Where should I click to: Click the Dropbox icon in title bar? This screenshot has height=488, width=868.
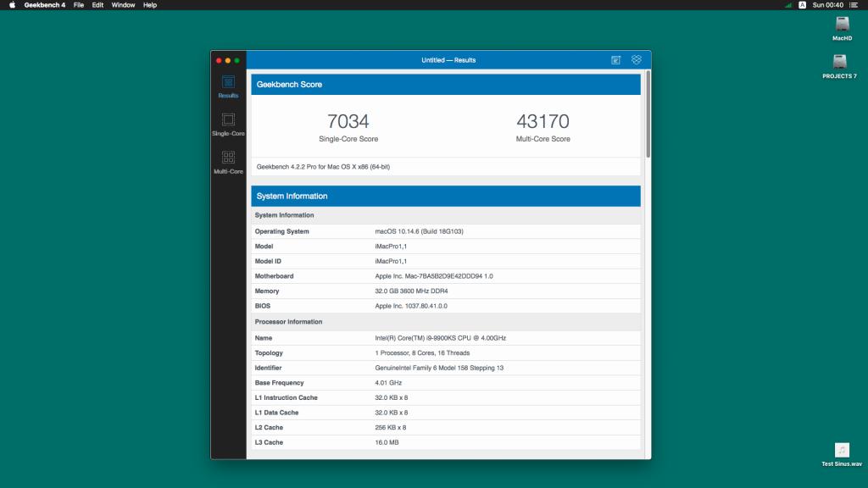(636, 60)
